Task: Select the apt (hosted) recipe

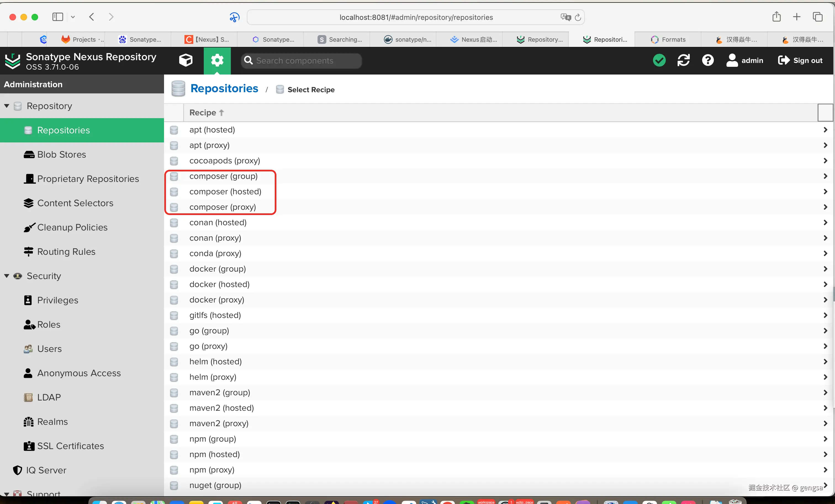Action: [498, 130]
